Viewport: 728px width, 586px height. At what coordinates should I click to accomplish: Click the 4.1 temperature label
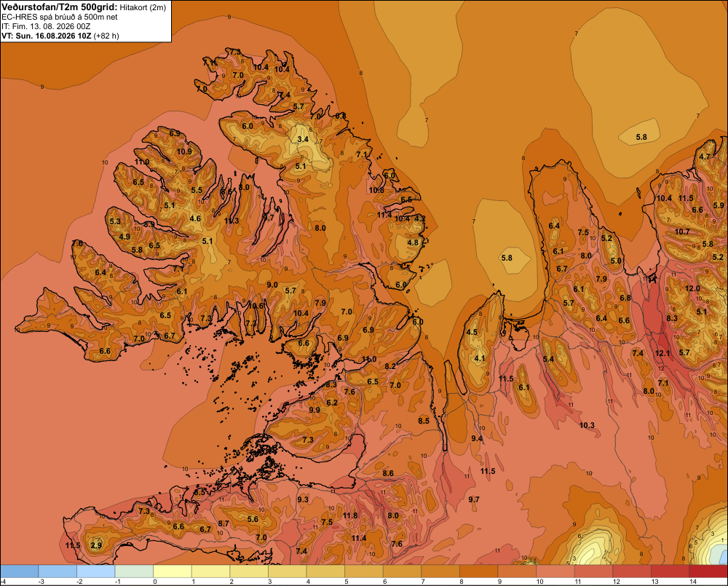click(x=480, y=358)
